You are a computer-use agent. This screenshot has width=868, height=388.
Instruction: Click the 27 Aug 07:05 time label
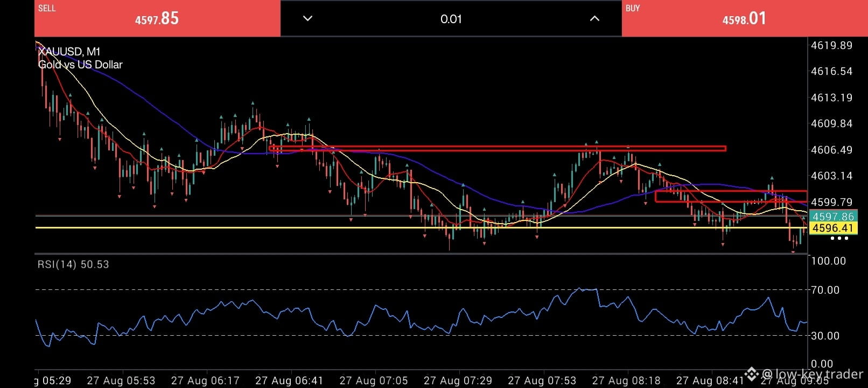(374, 380)
